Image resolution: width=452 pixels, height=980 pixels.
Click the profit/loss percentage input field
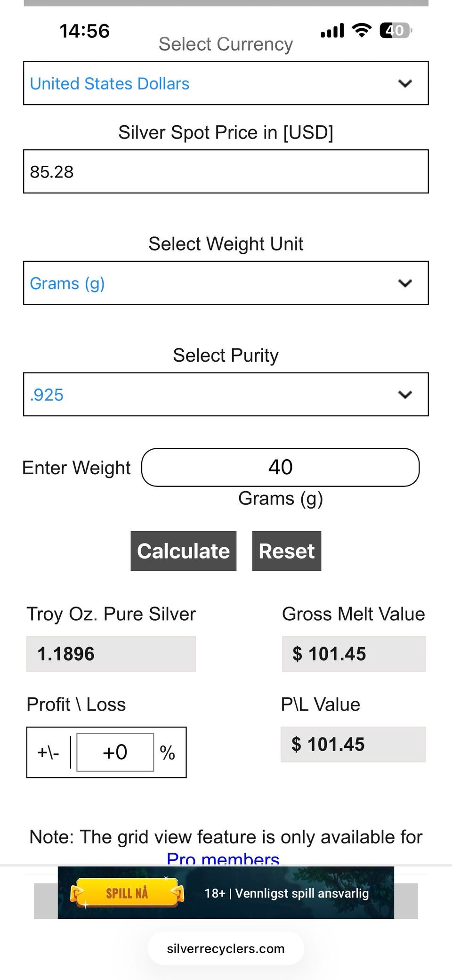coord(115,752)
